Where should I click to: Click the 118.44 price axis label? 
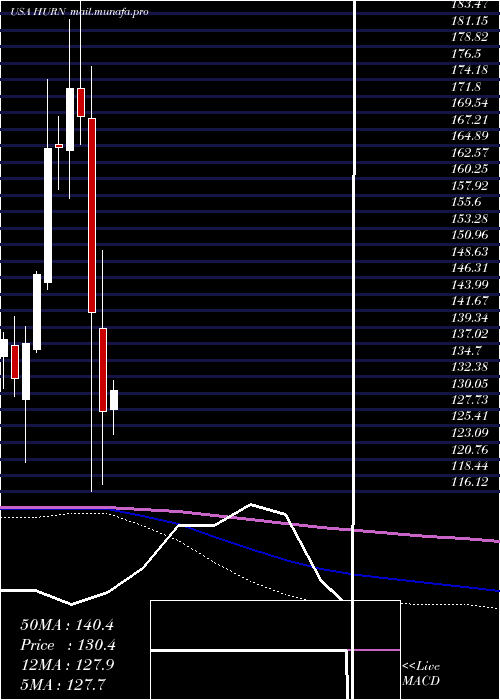pyautogui.click(x=470, y=467)
